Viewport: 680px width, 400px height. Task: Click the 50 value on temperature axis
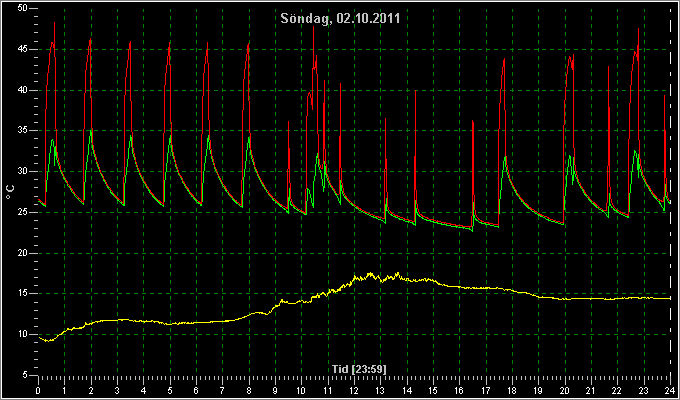click(x=23, y=8)
